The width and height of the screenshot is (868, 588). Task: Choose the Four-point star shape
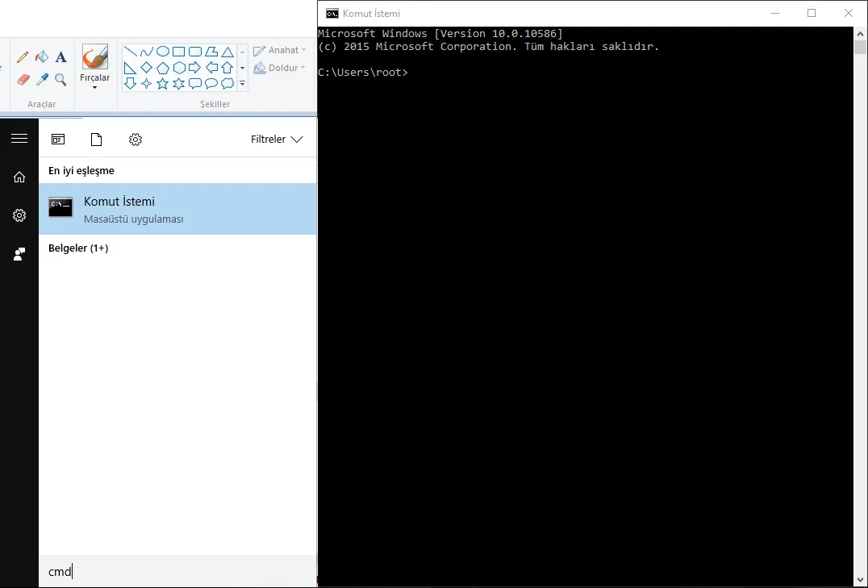(x=146, y=84)
